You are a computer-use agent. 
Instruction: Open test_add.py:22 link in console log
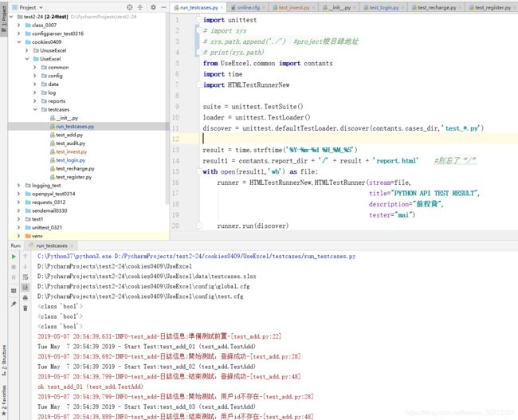(x=256, y=336)
